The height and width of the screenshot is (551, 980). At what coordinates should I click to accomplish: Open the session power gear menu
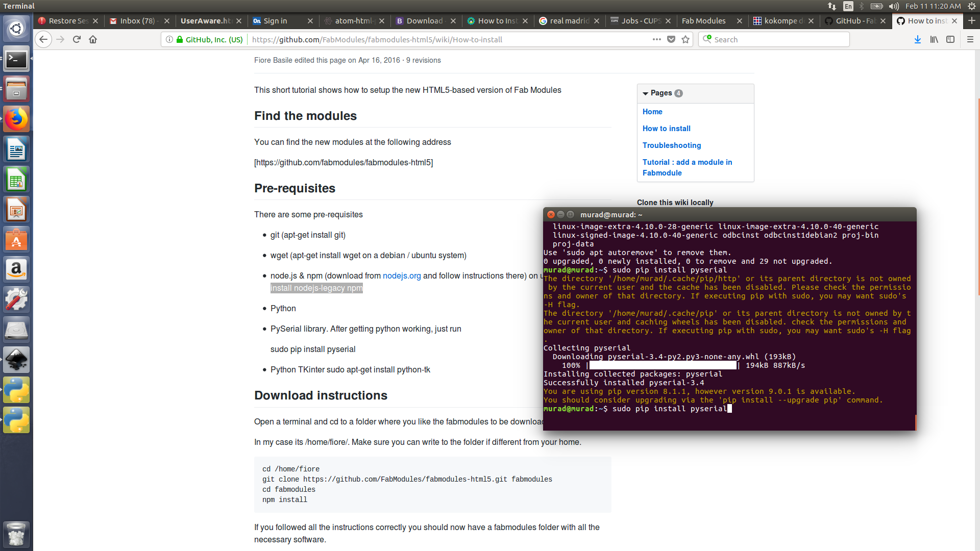pyautogui.click(x=971, y=6)
